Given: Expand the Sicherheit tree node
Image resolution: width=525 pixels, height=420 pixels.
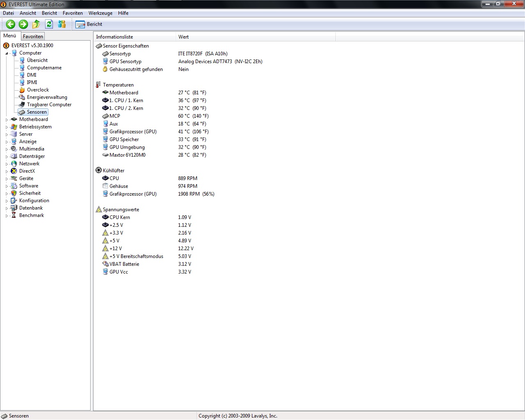Looking at the screenshot, I should pos(7,194).
